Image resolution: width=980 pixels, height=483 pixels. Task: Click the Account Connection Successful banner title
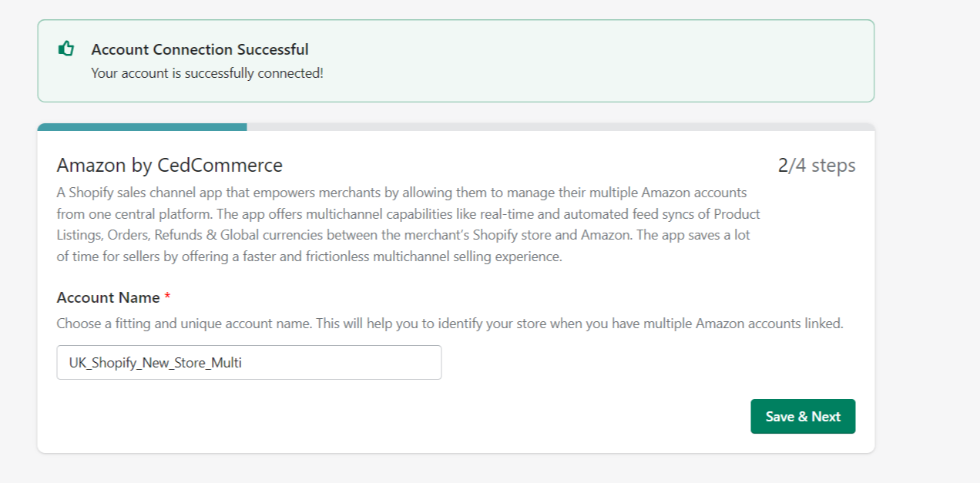(x=200, y=49)
